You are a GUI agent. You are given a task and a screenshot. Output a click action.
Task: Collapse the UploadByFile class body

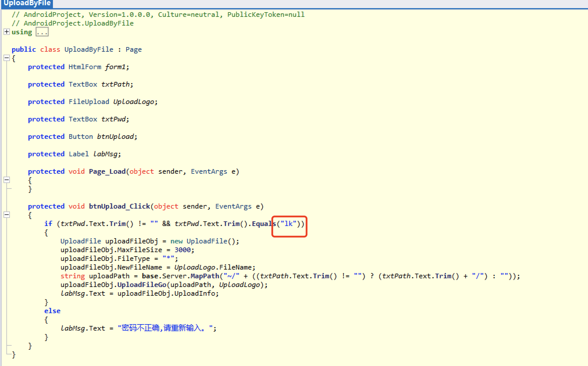pos(7,58)
